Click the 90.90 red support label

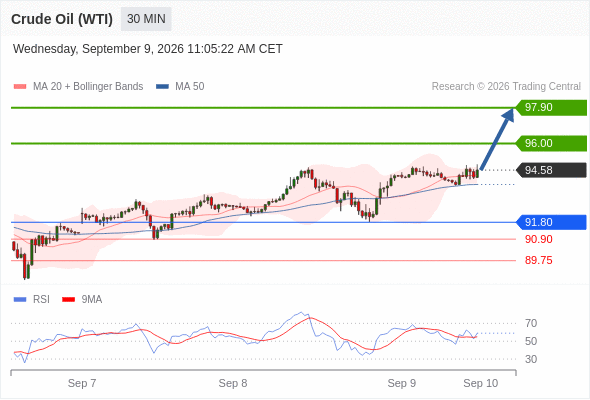click(x=538, y=239)
